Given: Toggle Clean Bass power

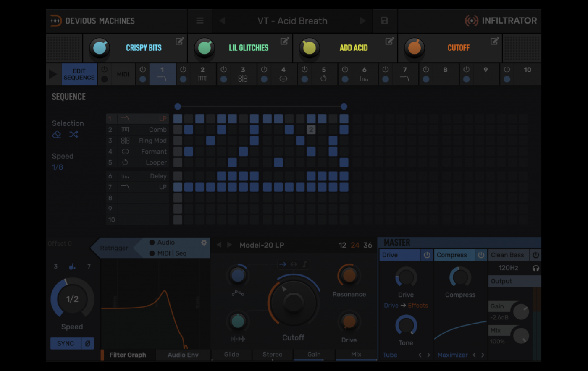Looking at the screenshot, I should click(x=535, y=255).
